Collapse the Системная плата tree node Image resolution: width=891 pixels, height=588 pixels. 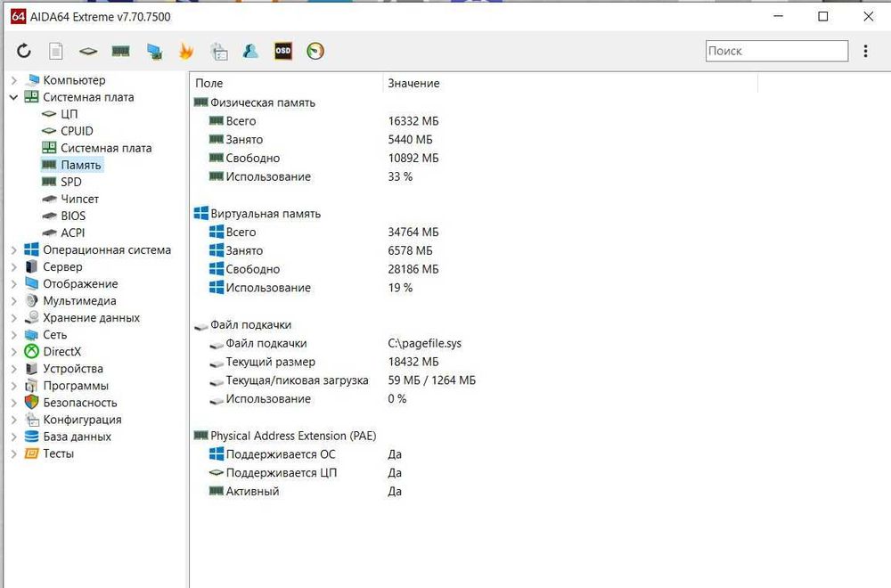pos(14,98)
